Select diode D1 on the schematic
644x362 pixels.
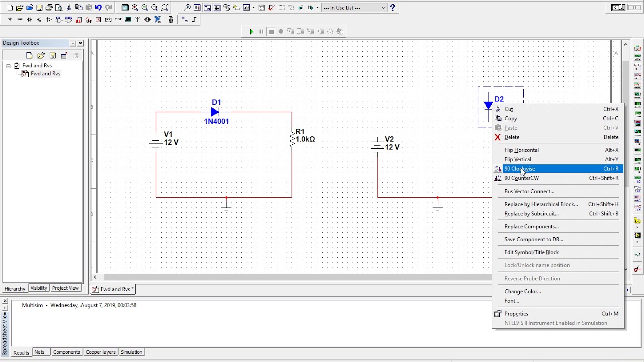click(x=215, y=112)
